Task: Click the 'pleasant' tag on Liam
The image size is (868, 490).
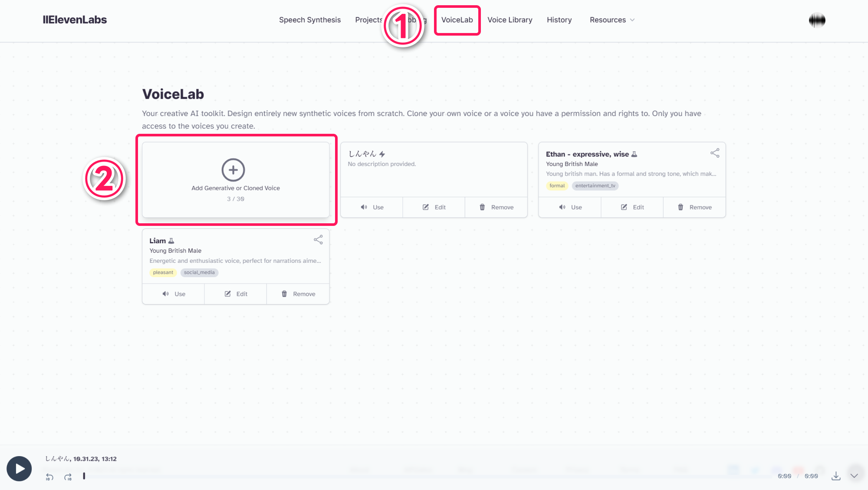Action: 163,273
